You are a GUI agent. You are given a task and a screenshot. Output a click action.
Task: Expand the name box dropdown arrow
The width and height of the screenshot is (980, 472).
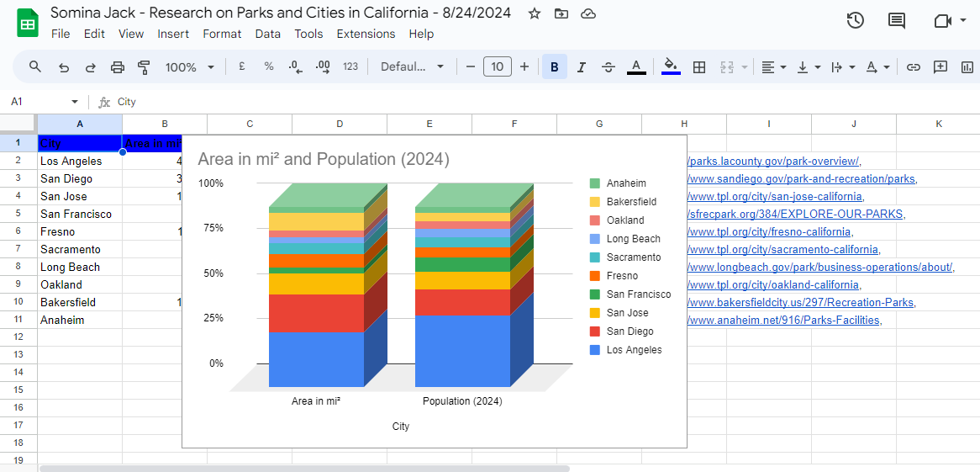[x=75, y=102]
